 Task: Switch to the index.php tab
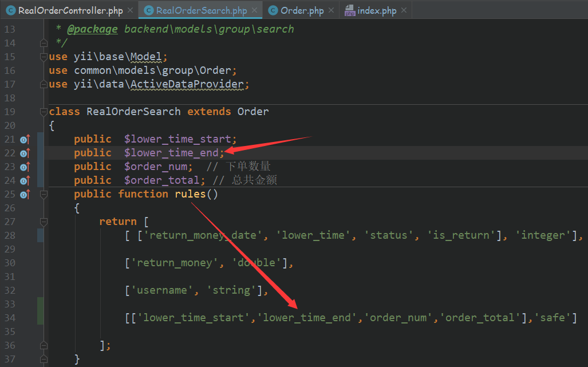coord(377,10)
